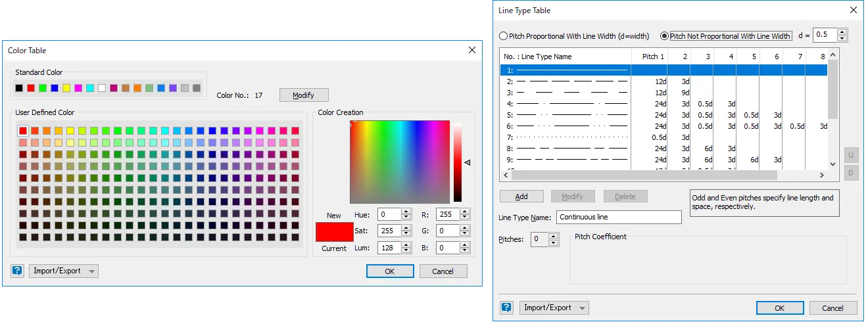Increase the Hue value with up arrow
This screenshot has width=868, height=322.
(407, 212)
